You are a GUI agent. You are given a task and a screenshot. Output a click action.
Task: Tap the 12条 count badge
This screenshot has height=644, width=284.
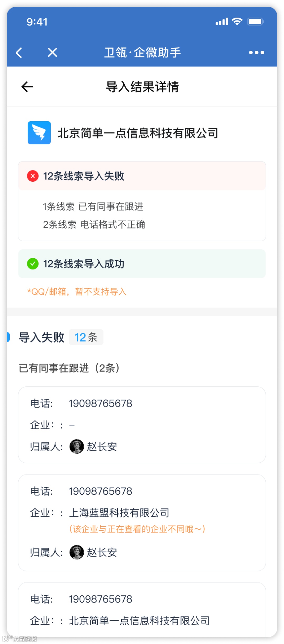[86, 337]
